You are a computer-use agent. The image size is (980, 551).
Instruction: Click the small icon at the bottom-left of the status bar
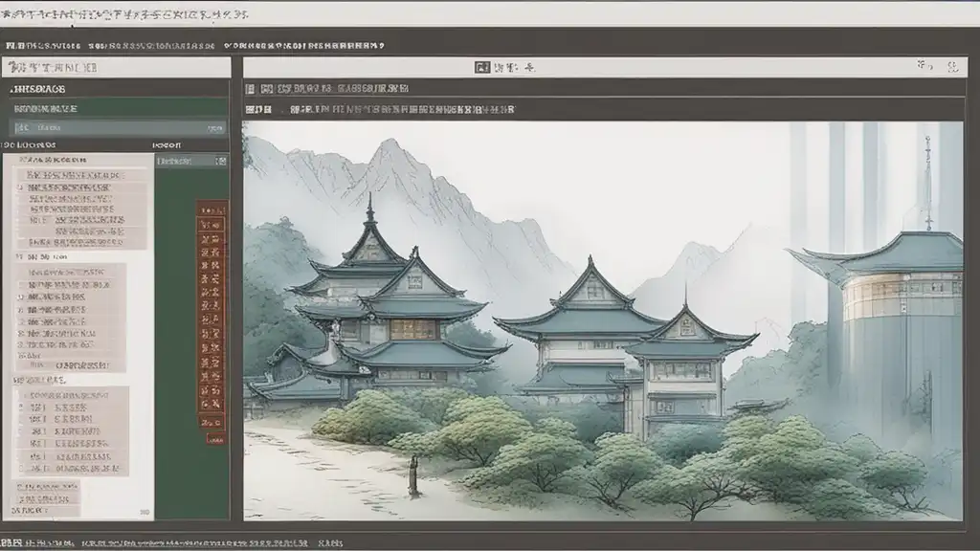pos(10,543)
